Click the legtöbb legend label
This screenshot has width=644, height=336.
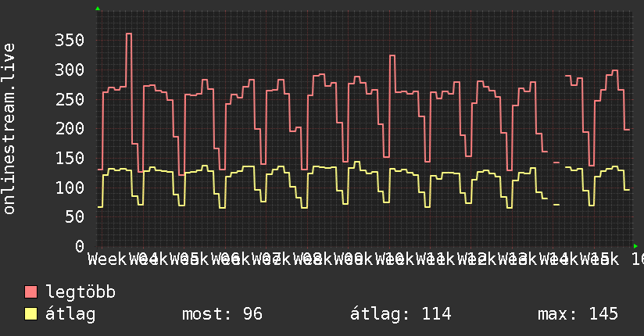tap(80, 291)
